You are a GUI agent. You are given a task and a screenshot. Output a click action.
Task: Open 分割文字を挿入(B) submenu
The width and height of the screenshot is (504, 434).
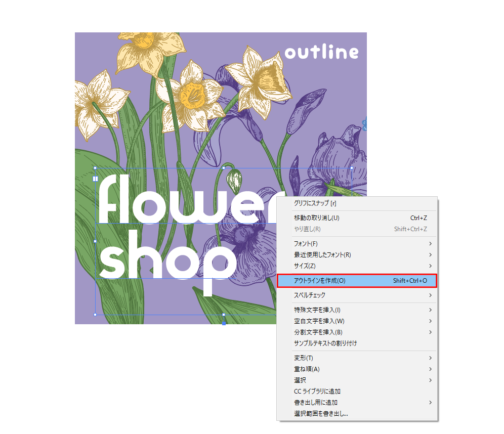point(357,332)
